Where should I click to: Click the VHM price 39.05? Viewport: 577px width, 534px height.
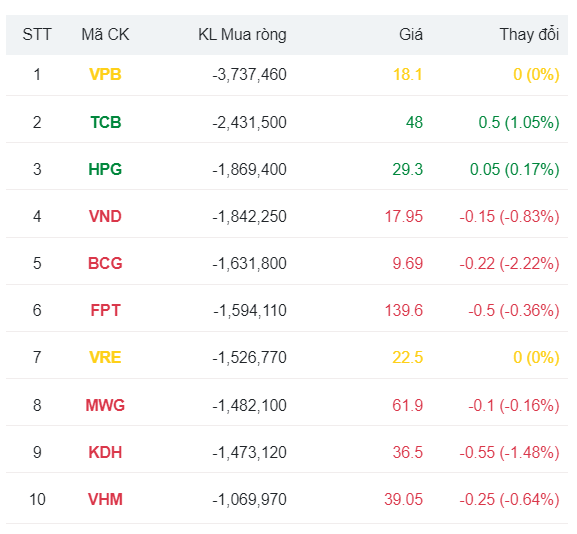pyautogui.click(x=404, y=499)
